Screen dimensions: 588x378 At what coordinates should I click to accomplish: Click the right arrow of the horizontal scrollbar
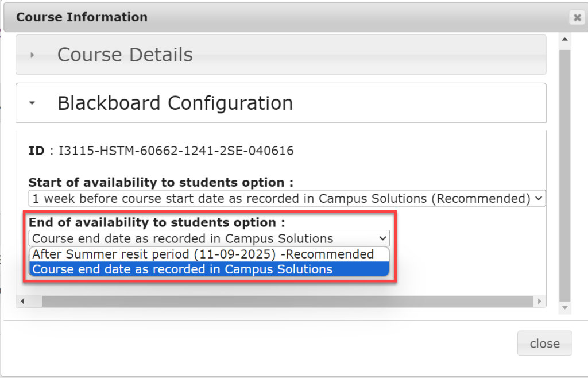539,300
